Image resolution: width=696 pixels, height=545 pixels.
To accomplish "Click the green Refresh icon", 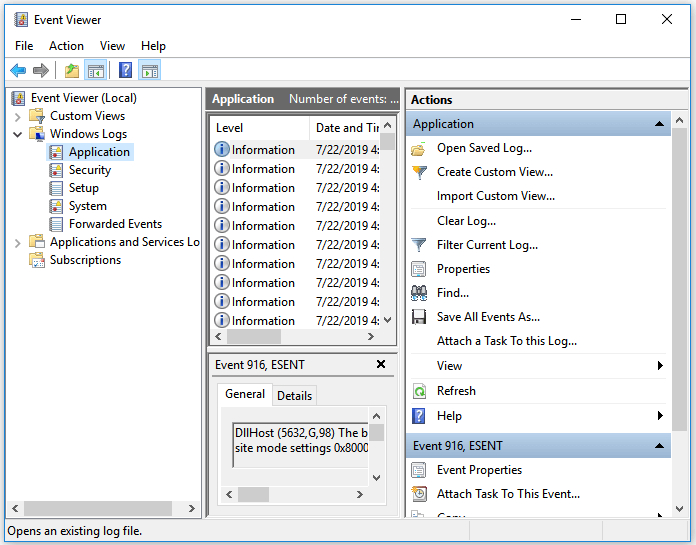I will coord(419,391).
